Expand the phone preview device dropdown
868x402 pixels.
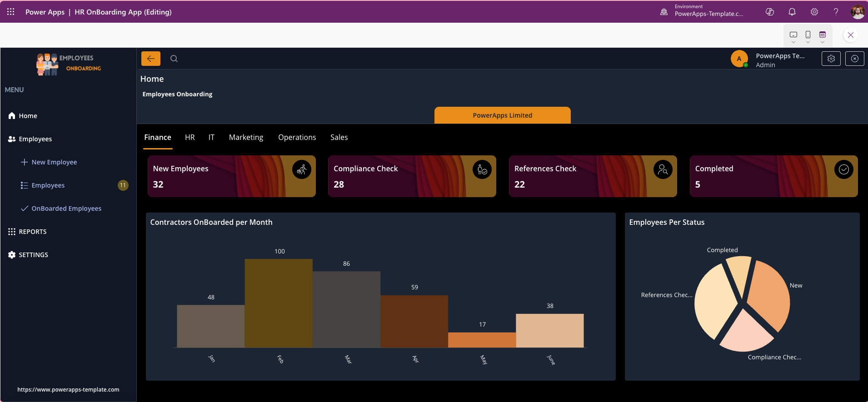click(x=808, y=42)
